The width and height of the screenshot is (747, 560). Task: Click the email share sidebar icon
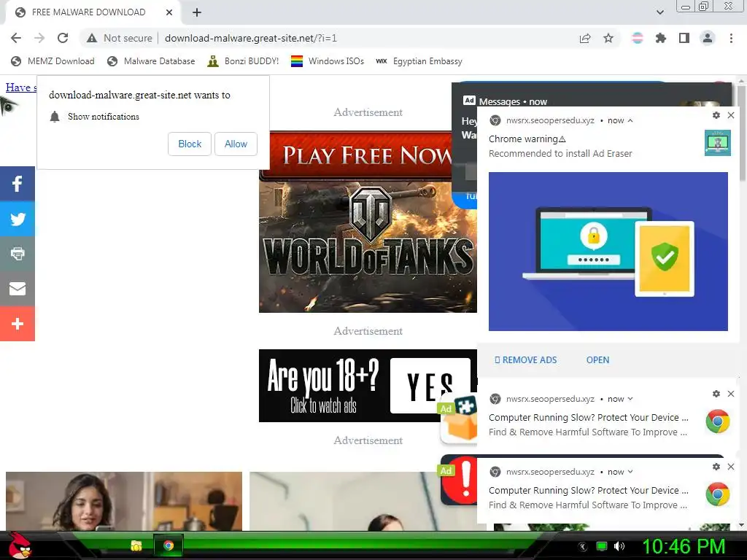[x=18, y=289]
